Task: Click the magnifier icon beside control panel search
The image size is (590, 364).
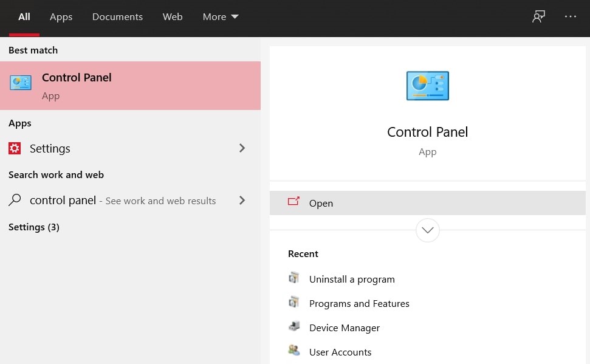Action: pyautogui.click(x=15, y=200)
